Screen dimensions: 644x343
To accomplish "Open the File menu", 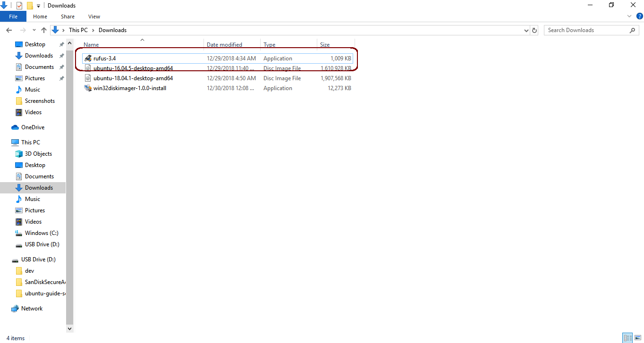I will (13, 17).
